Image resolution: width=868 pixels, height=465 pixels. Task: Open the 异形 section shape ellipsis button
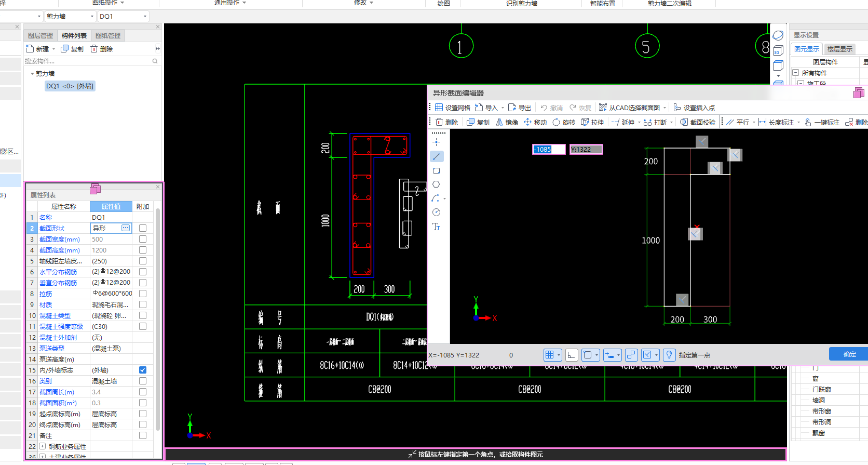(x=126, y=228)
